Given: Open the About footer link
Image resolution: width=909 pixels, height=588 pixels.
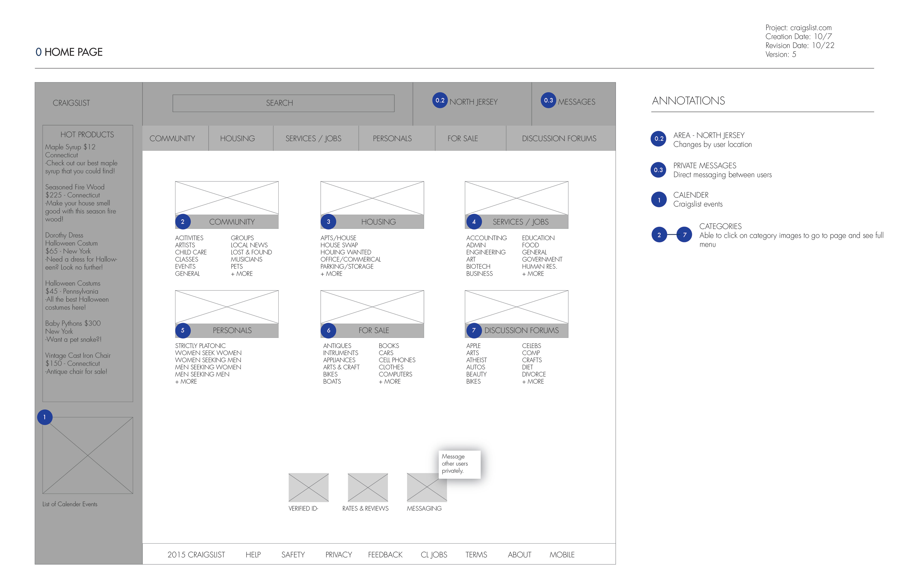Looking at the screenshot, I should [519, 554].
